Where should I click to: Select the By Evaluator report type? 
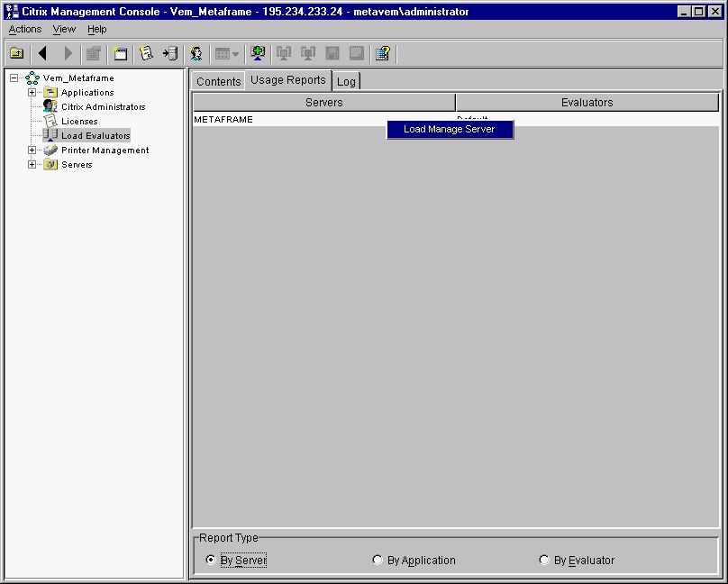(x=544, y=560)
